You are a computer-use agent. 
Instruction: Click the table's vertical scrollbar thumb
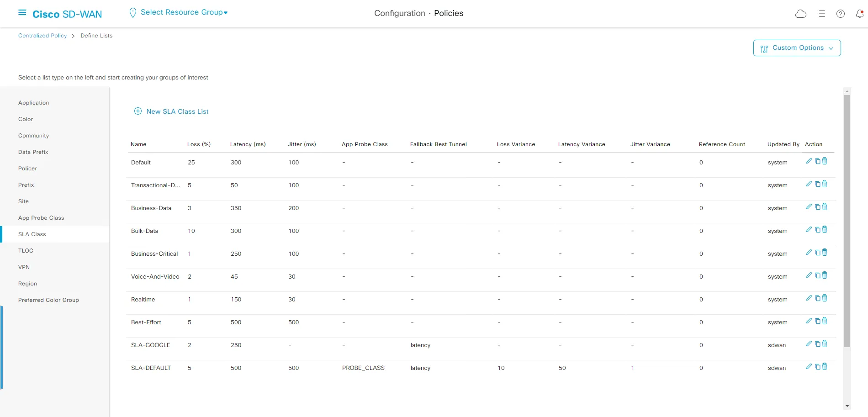pyautogui.click(x=847, y=219)
